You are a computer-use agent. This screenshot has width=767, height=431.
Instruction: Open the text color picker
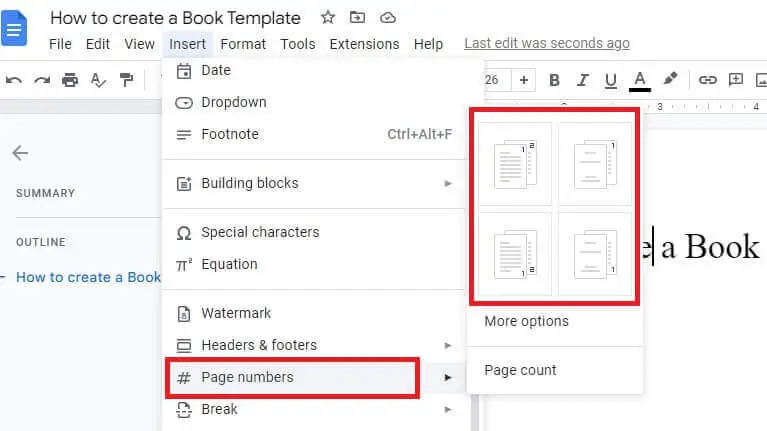point(640,80)
